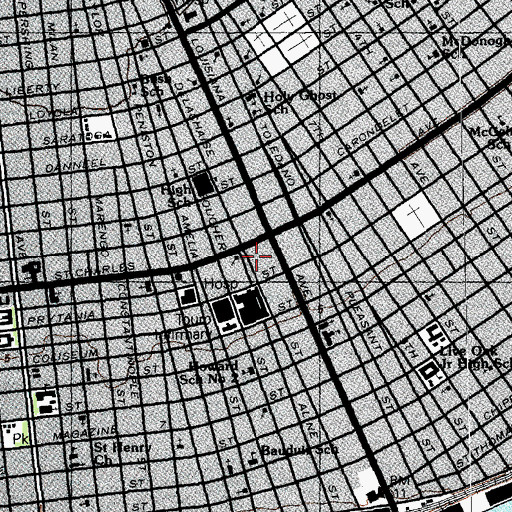Viewport: 512px width, 512px height.
Task: Click the Holy Ghost Sch label
Action: click(x=299, y=102)
